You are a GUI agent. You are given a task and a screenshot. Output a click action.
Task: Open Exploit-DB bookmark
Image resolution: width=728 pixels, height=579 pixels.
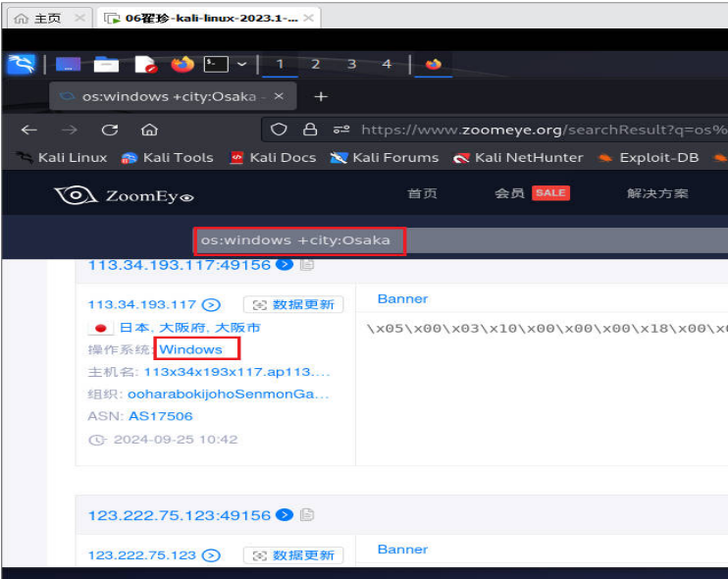click(649, 158)
